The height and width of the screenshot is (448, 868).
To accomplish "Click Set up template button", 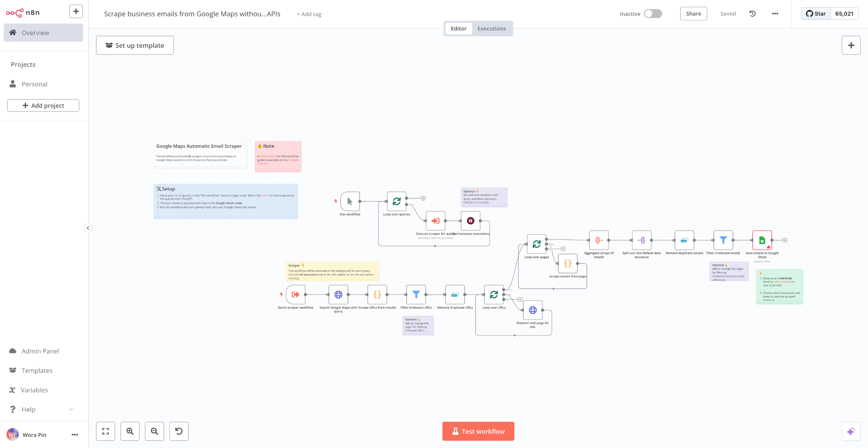I will point(135,45).
